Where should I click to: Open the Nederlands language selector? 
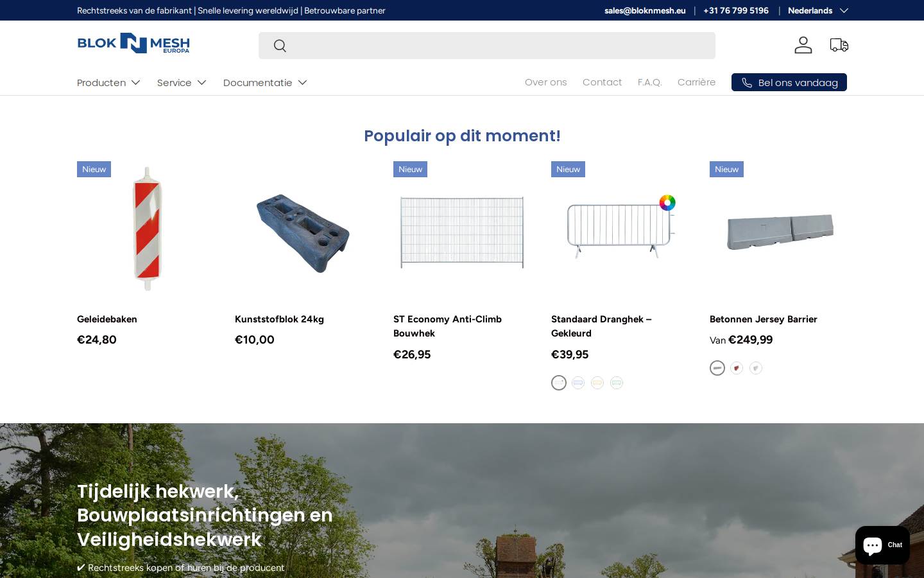pyautogui.click(x=817, y=10)
